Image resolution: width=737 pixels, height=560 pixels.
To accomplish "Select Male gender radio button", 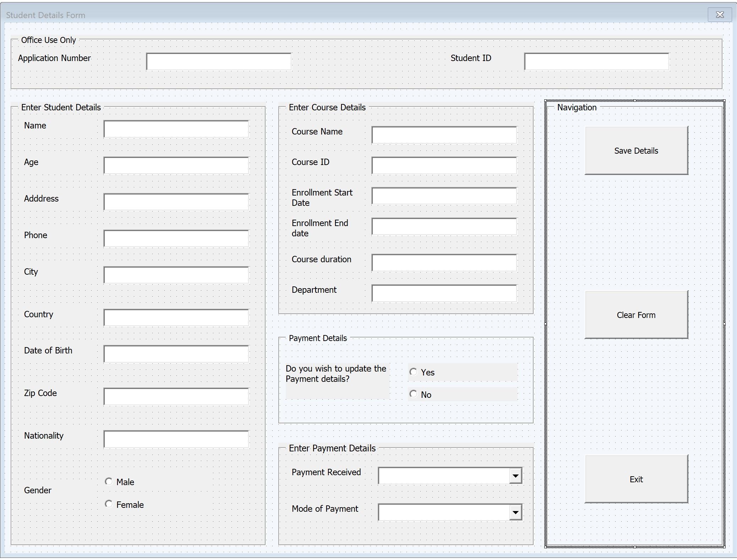I will coord(109,481).
